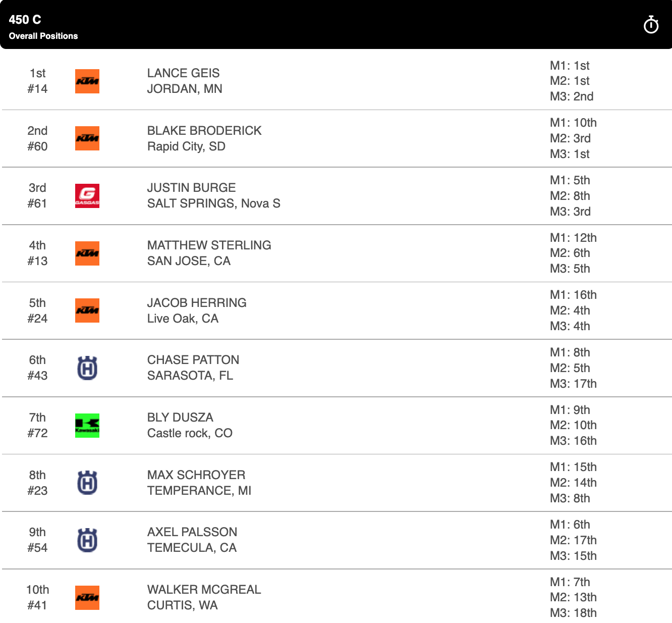The height and width of the screenshot is (623, 672).
Task: Click Husqvarna logo beside Max Schroyer
Action: click(x=87, y=483)
